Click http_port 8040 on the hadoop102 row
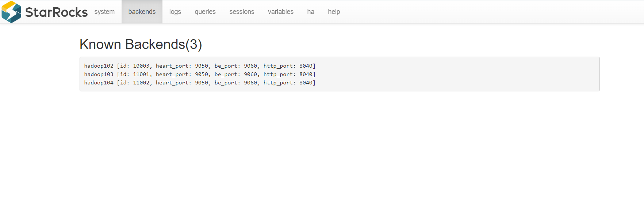644x197 pixels. point(306,66)
